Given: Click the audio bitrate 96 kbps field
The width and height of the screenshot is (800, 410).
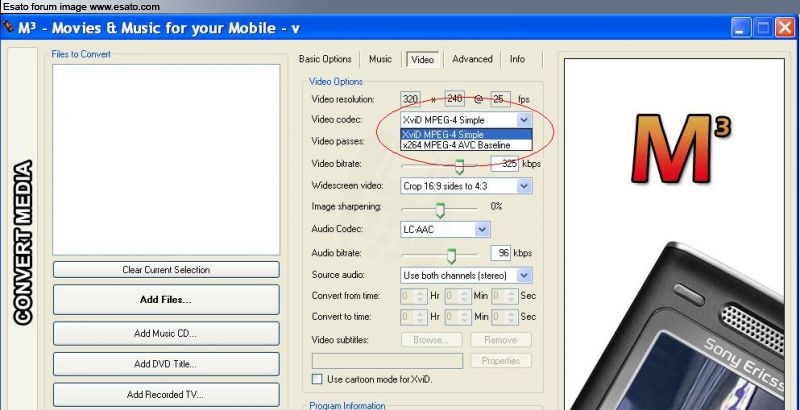Looking at the screenshot, I should [501, 253].
